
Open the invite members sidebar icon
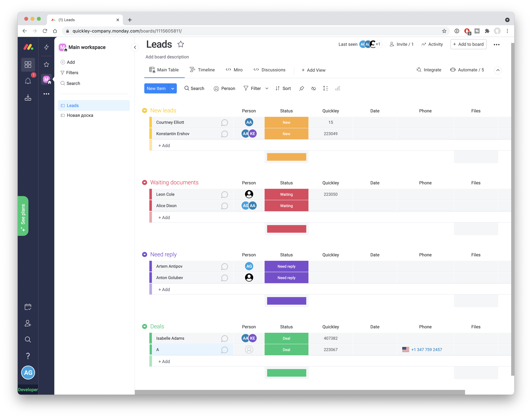[28, 323]
